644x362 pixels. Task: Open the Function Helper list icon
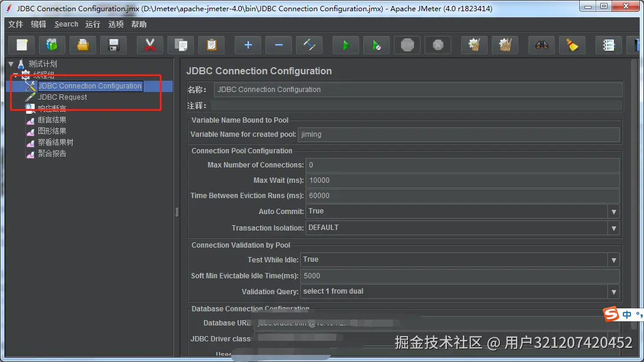(x=608, y=45)
